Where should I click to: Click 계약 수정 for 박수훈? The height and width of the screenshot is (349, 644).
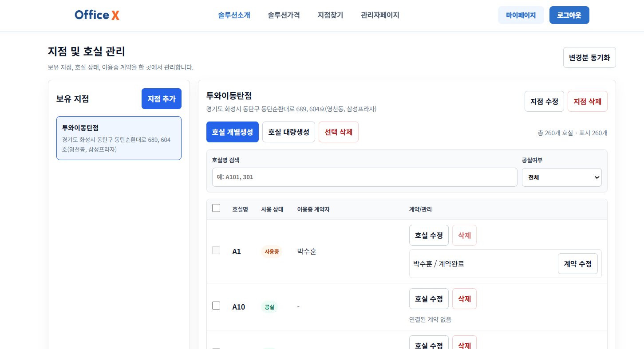tap(578, 264)
